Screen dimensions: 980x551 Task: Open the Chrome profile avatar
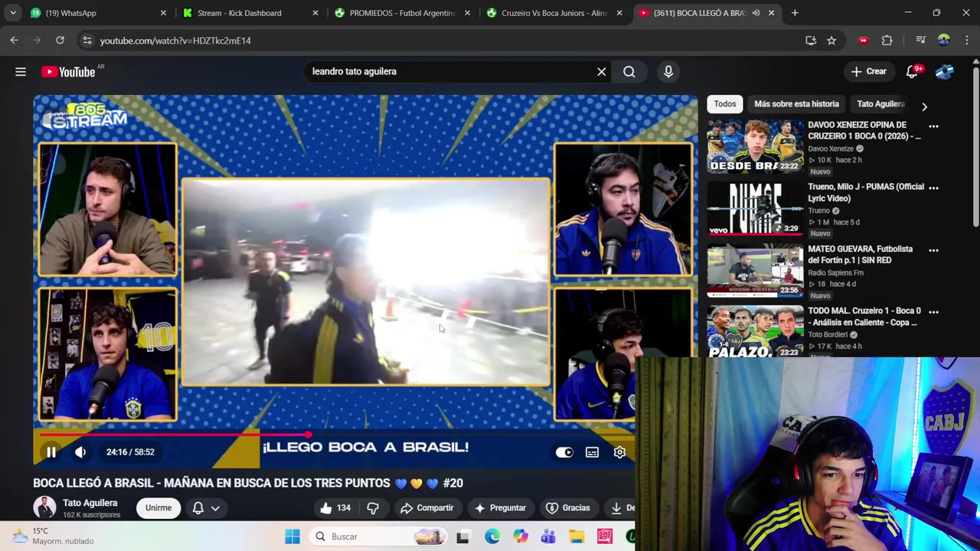coord(943,41)
